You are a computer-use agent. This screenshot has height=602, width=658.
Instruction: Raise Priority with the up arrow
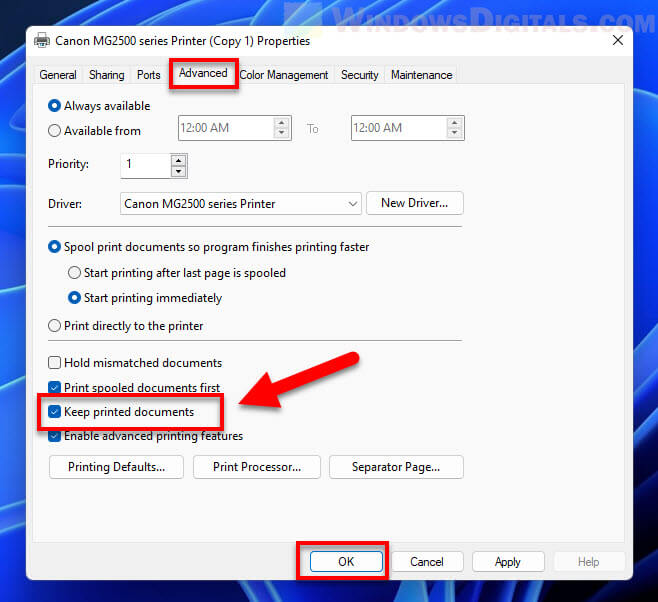[x=179, y=161]
